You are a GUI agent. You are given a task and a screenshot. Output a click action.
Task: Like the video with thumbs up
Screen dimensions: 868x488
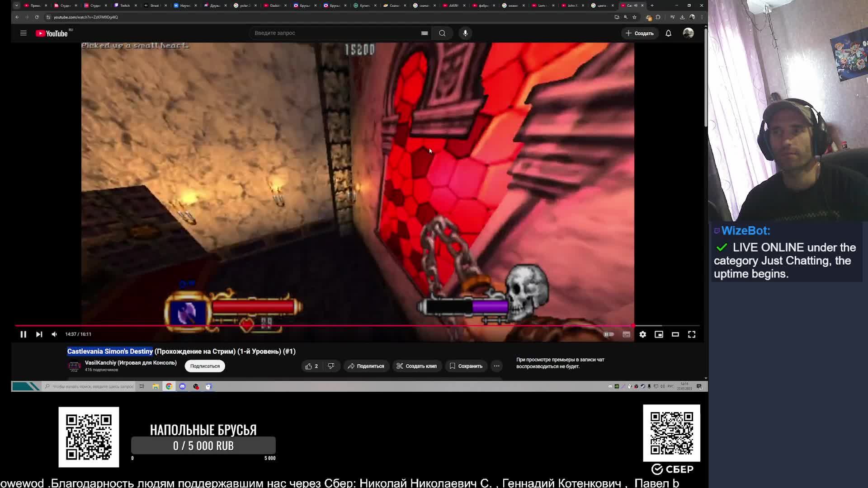coord(309,366)
